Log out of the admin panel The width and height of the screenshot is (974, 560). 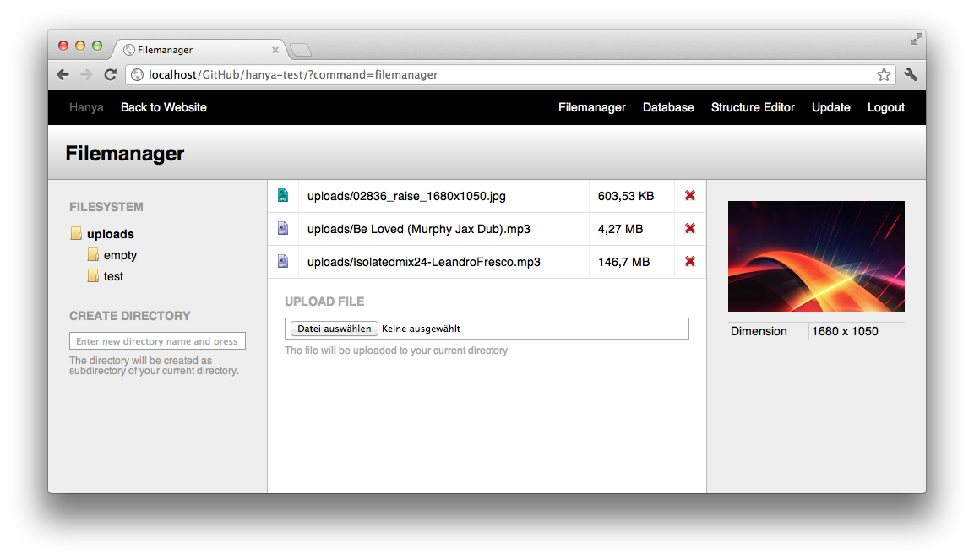click(885, 107)
